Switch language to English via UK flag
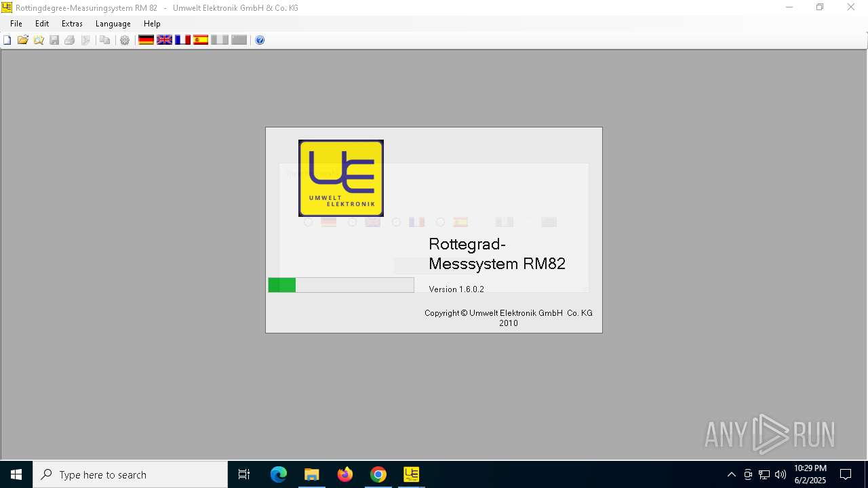Image resolution: width=868 pixels, height=488 pixels. [x=164, y=40]
